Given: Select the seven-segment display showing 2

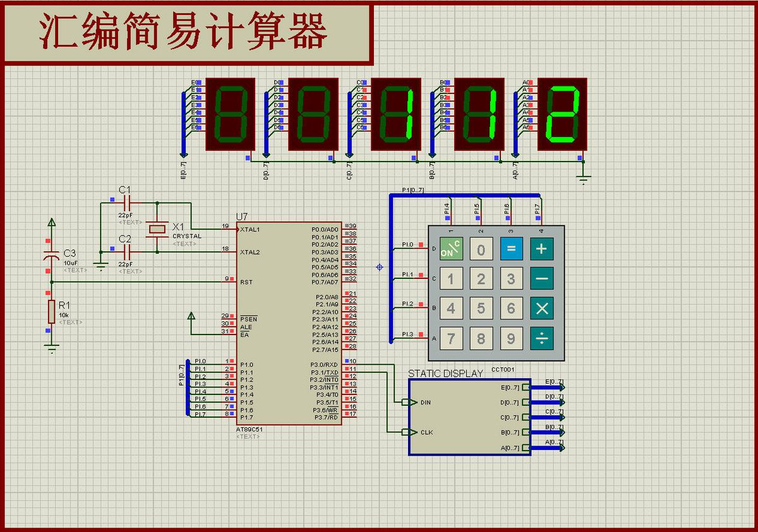Looking at the screenshot, I should [x=562, y=114].
